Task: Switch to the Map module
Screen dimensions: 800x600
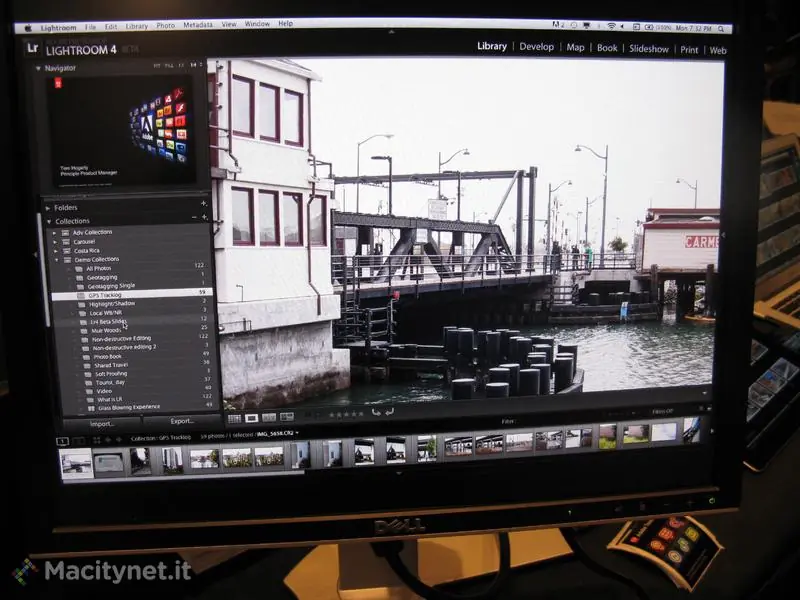Action: click(575, 47)
